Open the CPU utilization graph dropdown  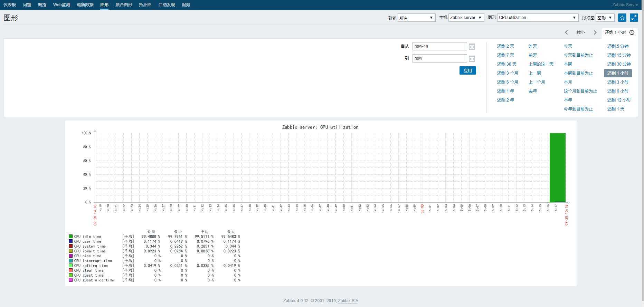(x=538, y=18)
